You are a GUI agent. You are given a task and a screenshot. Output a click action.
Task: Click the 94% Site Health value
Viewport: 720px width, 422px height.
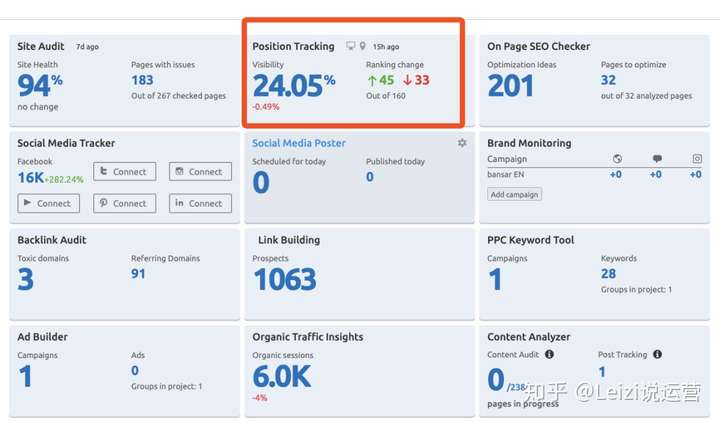pos(40,85)
